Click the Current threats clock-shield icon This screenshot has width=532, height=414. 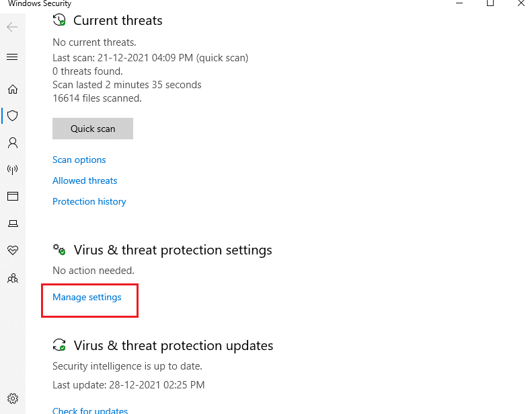coord(59,21)
